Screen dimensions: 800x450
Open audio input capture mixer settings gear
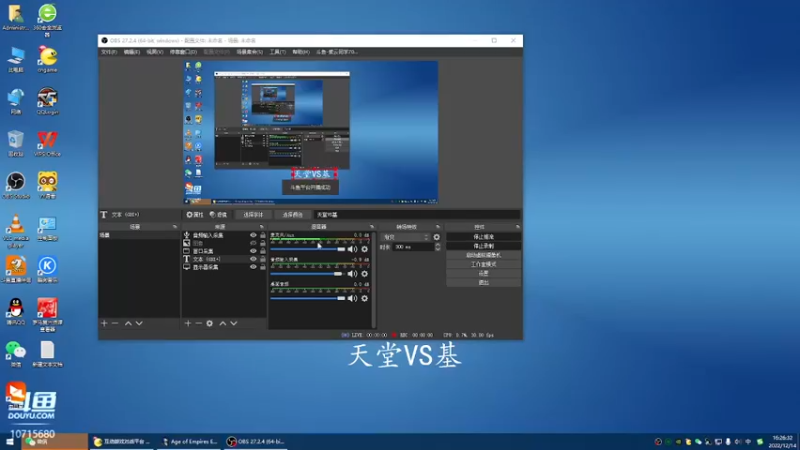pyautogui.click(x=364, y=274)
